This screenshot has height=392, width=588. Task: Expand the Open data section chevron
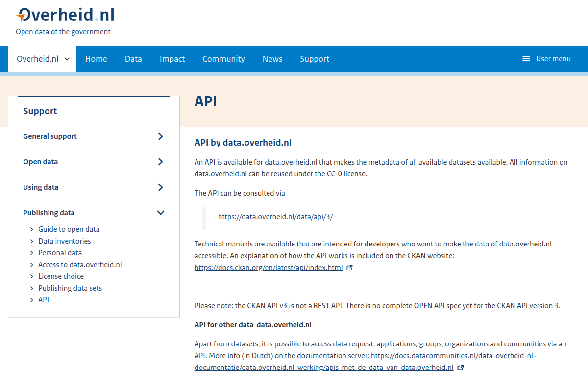160,162
